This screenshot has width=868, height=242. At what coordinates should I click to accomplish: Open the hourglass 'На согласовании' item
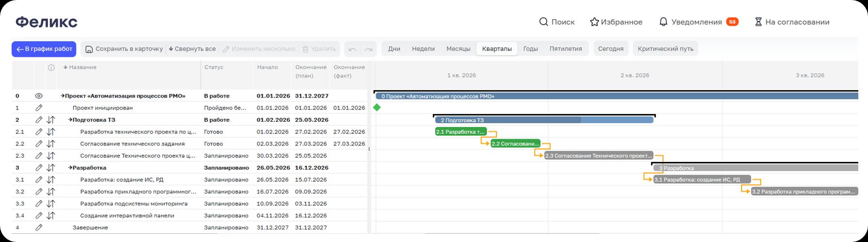tap(758, 22)
